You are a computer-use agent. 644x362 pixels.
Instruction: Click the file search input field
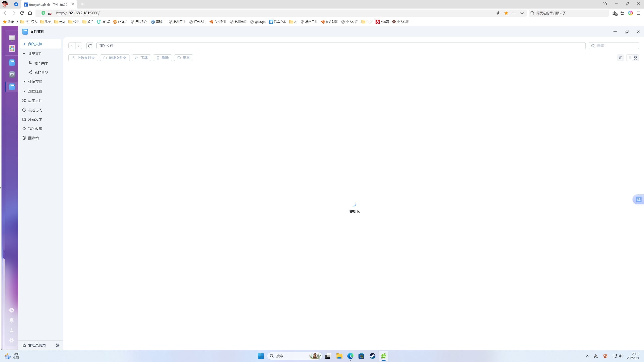(616, 46)
